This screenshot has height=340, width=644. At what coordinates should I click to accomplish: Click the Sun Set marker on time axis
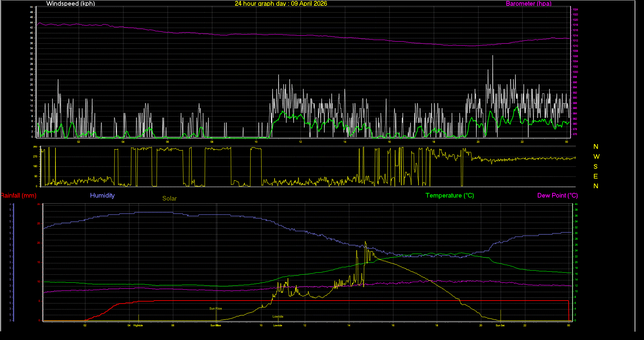[x=500, y=325]
